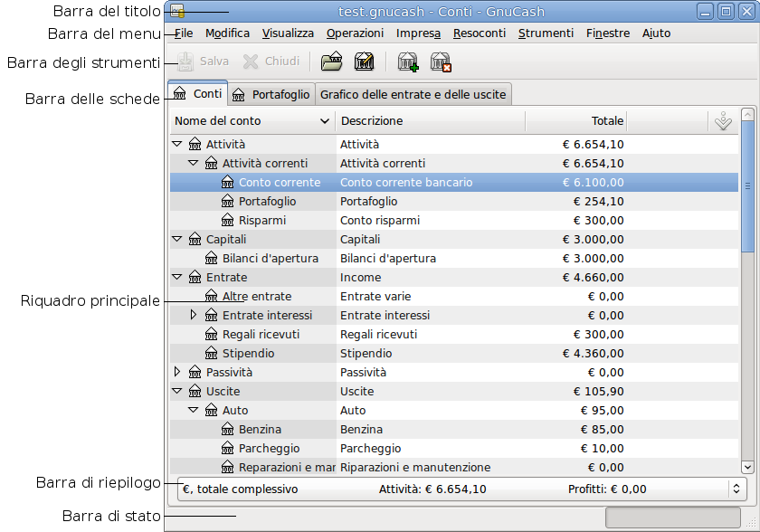Click the Open account toolbar icon
Screen dimensions: 760x532
point(331,62)
